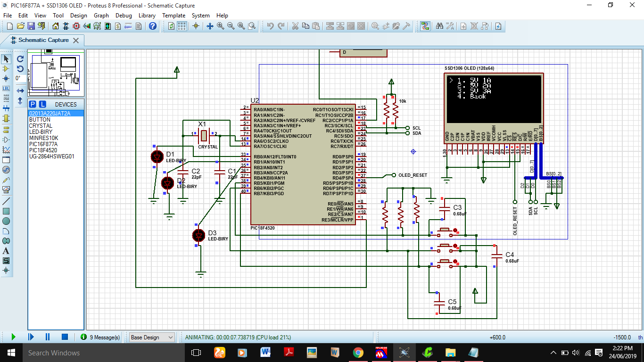Open the Template menu
Screen dimensions: 644x362
click(x=174, y=15)
